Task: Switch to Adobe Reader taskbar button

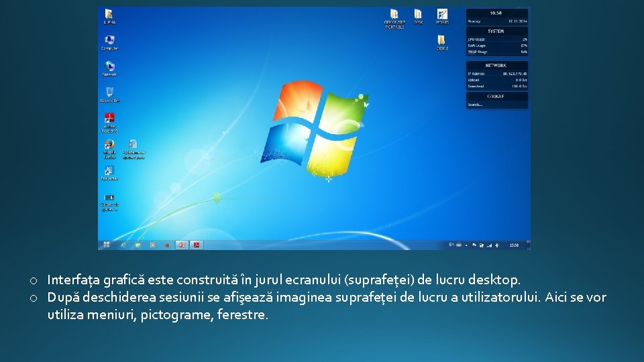Action: (x=197, y=245)
